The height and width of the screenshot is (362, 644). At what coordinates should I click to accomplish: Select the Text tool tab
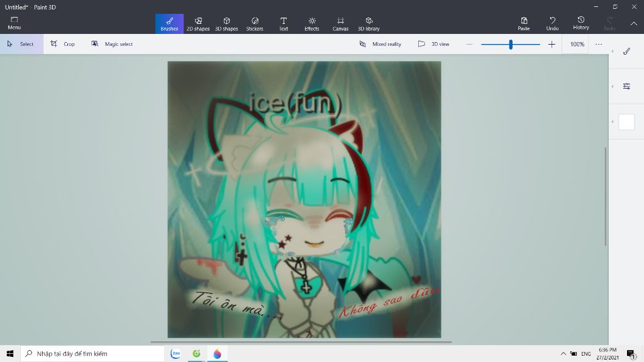click(x=284, y=24)
